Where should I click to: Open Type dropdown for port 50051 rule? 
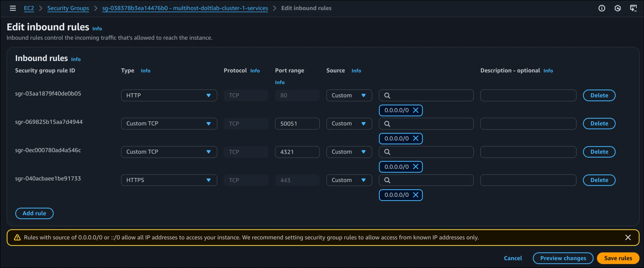click(169, 124)
